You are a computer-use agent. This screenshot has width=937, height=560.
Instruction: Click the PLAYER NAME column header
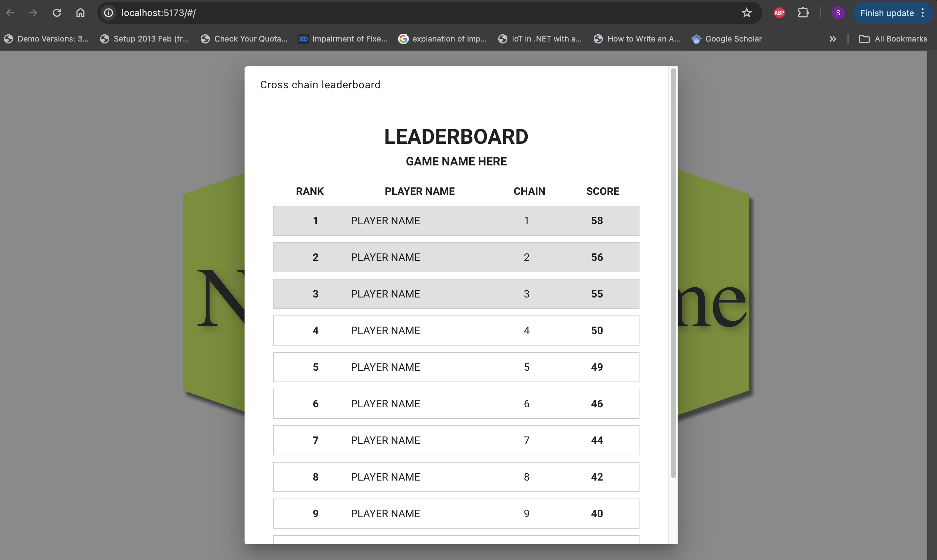419,191
